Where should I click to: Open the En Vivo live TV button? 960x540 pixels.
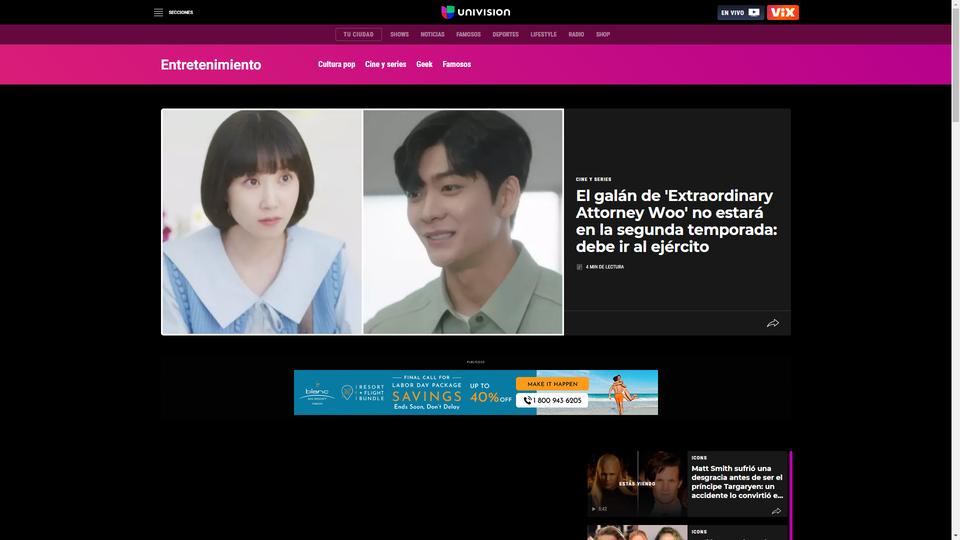(x=740, y=12)
